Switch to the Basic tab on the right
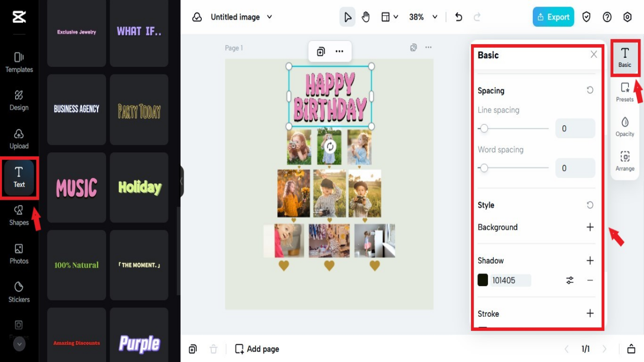This screenshot has height=362, width=644. [625, 57]
